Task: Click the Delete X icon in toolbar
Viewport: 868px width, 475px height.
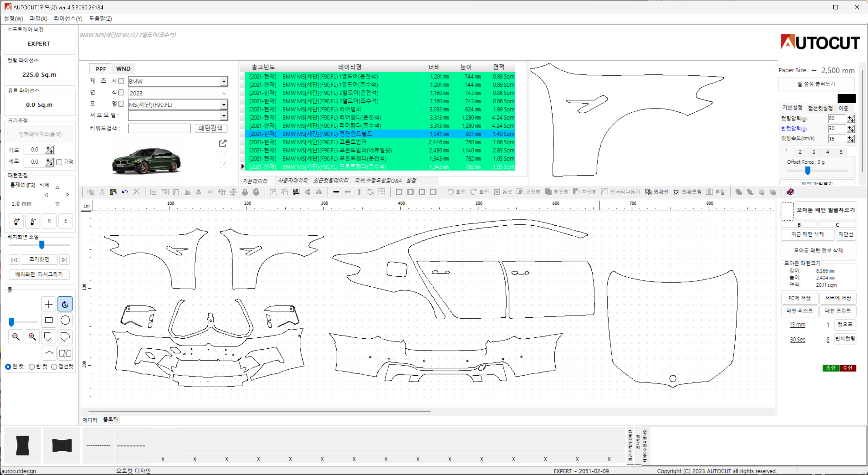Action: tap(136, 192)
